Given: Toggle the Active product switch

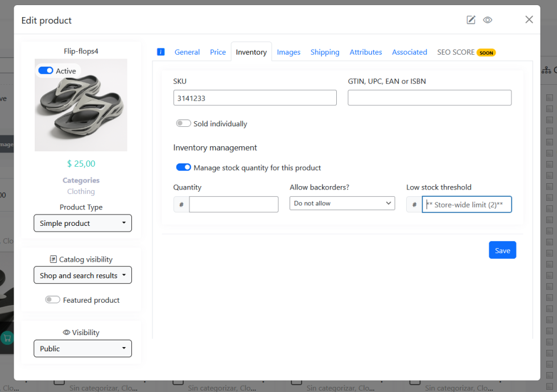Looking at the screenshot, I should click(46, 71).
